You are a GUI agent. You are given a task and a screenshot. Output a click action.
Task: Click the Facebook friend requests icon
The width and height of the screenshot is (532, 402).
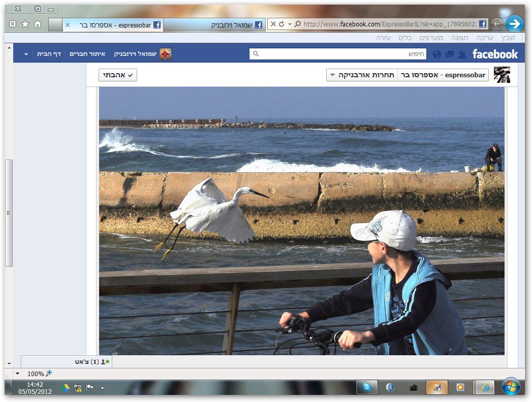tap(462, 54)
